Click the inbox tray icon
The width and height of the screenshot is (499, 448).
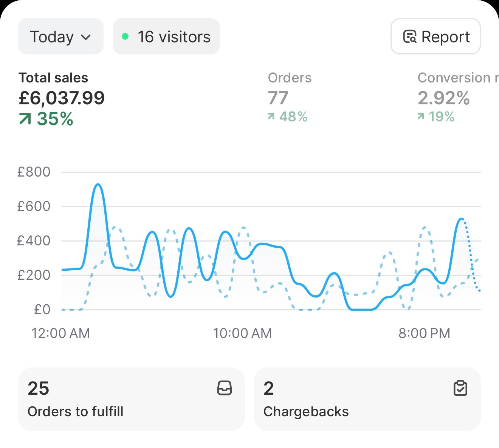coord(225,388)
